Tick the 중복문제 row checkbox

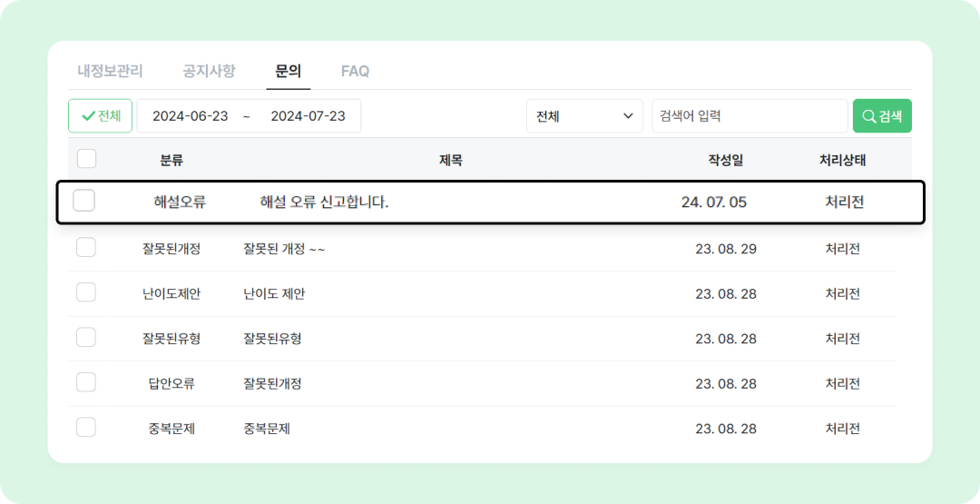[86, 427]
